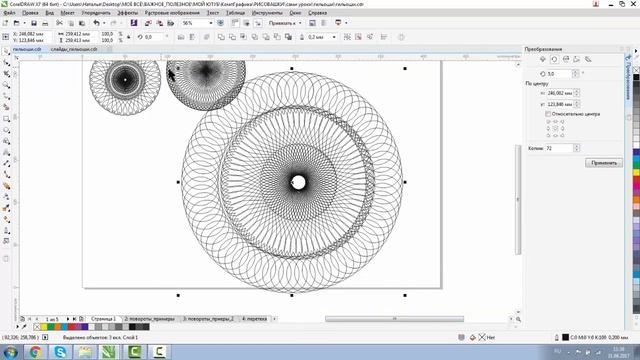Click the Undo arrow icon
The height and width of the screenshot is (360, 640).
click(x=96, y=23)
